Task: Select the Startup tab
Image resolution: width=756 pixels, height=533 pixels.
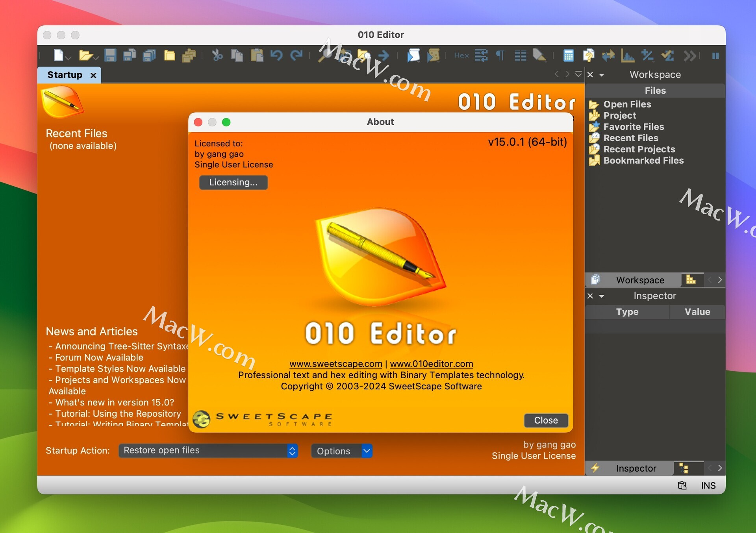Action: click(65, 75)
